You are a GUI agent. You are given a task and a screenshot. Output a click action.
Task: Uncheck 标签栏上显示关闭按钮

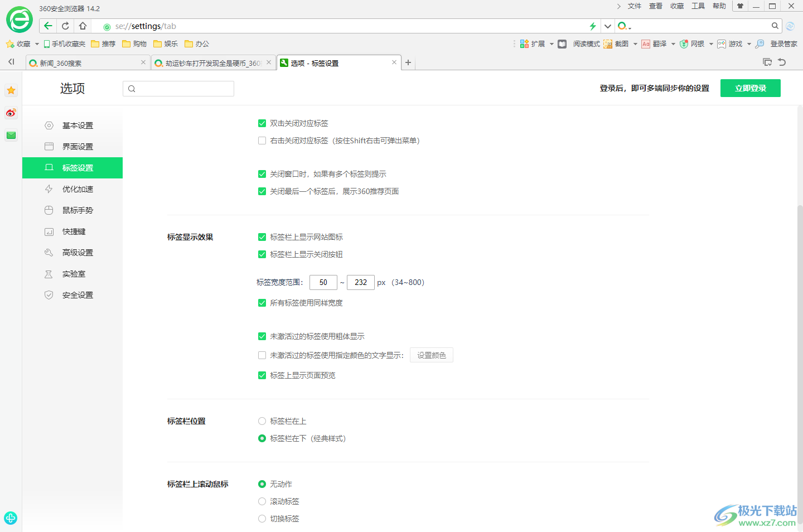(262, 254)
